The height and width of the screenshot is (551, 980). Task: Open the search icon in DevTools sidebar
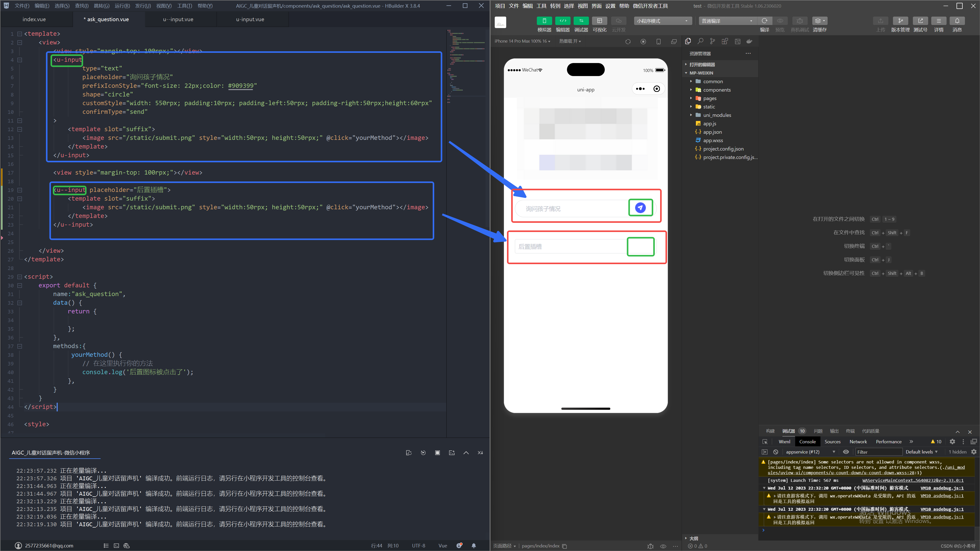click(700, 41)
